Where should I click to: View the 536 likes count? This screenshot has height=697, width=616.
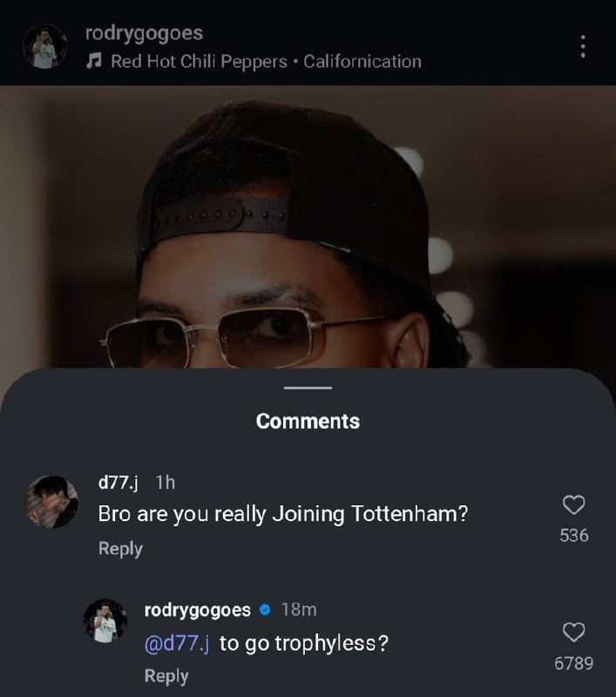pos(573,535)
